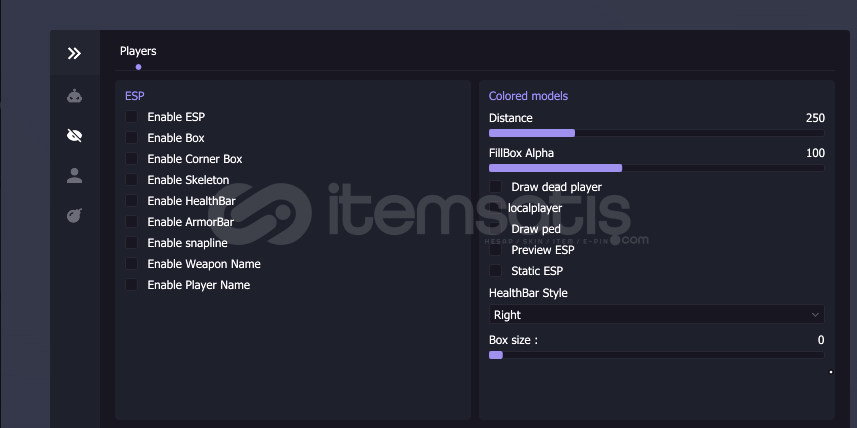The width and height of the screenshot is (857, 428).
Task: Enable the Player Name checkbox
Action: tap(132, 285)
